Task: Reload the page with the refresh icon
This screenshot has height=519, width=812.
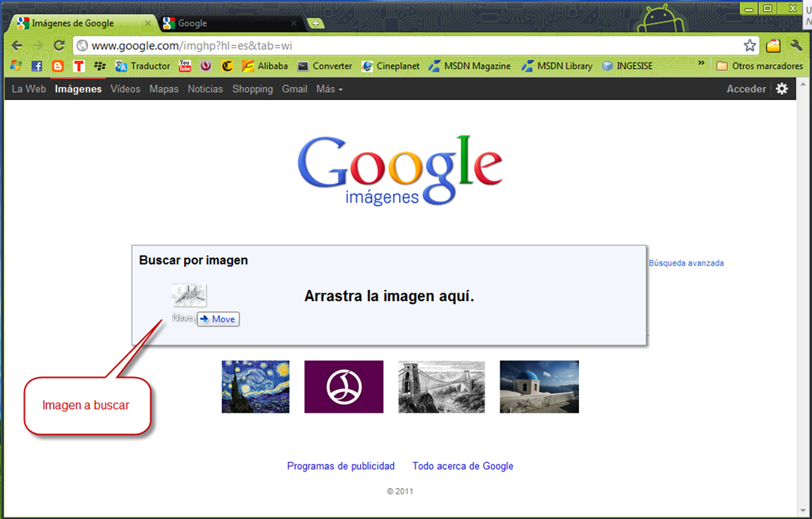Action: (59, 45)
